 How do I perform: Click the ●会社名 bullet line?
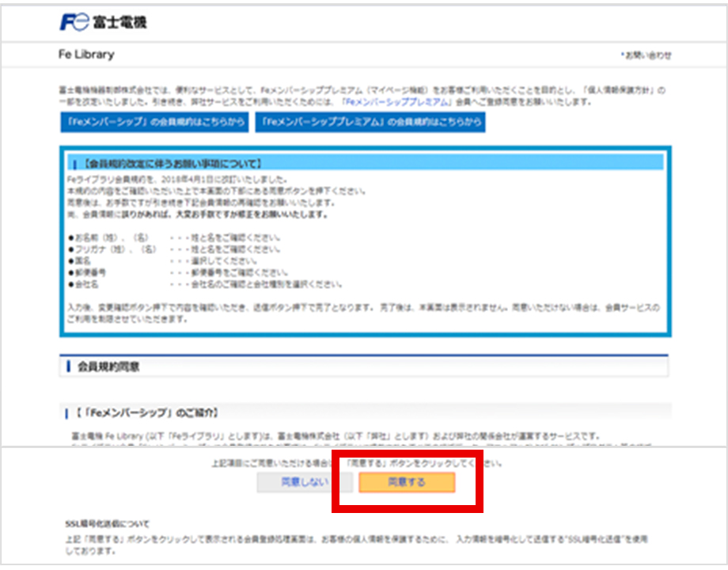coord(205,284)
